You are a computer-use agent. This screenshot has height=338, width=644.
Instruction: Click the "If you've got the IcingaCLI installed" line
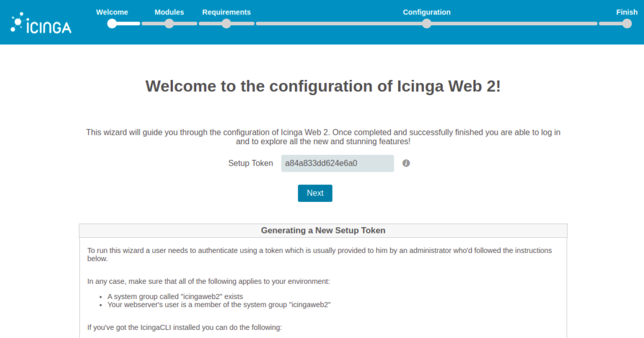[x=184, y=328]
